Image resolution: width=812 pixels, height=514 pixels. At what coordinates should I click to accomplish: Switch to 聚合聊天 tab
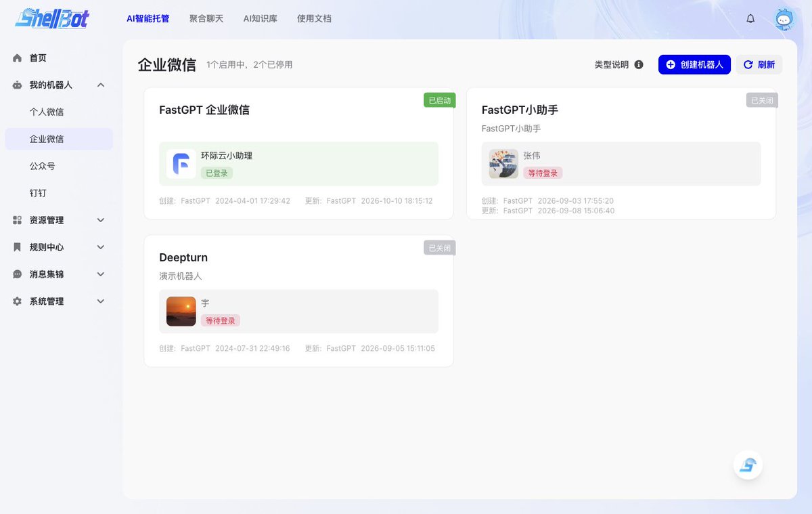coord(206,19)
